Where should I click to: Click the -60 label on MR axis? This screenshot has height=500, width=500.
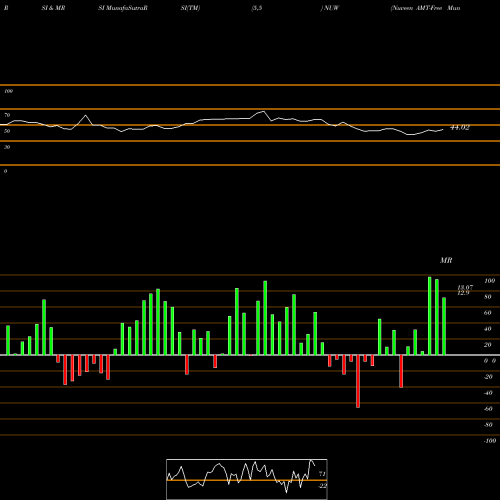point(488,409)
